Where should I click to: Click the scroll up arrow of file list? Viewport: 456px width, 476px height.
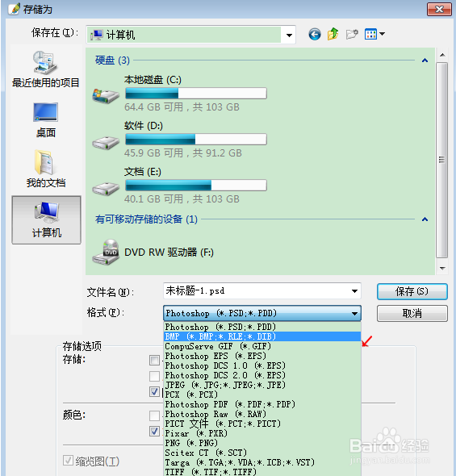point(442,55)
